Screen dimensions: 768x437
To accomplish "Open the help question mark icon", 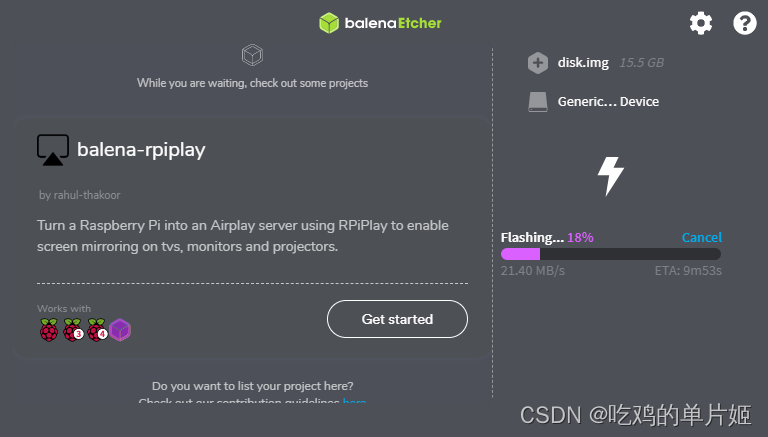I will (744, 23).
